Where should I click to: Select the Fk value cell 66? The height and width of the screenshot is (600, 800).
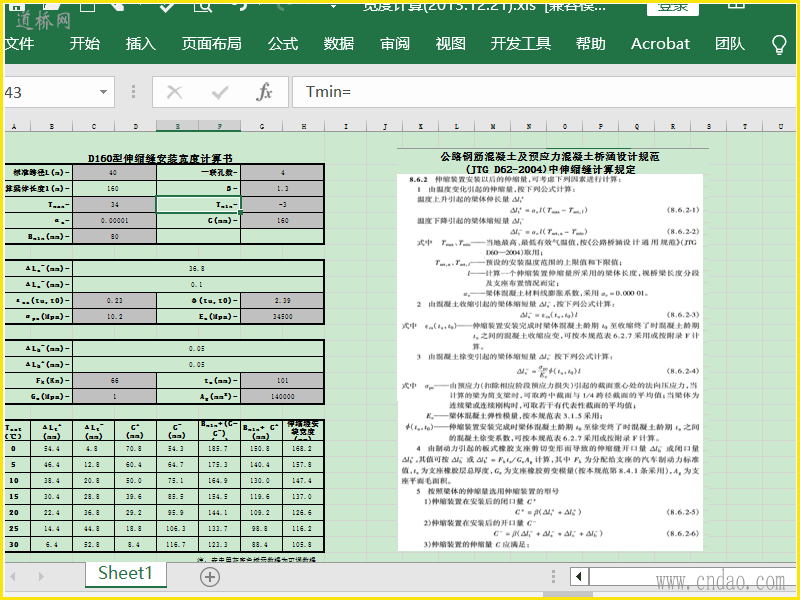coord(114,380)
